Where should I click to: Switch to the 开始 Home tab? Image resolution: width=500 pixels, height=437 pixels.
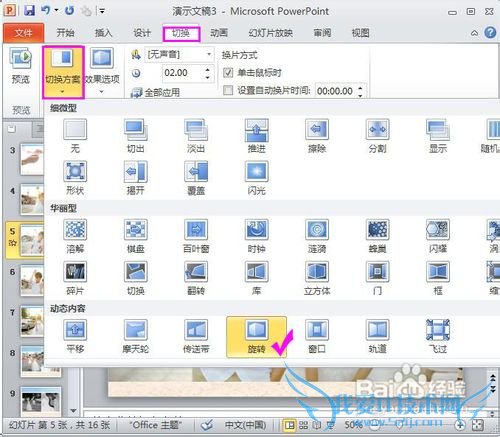click(65, 33)
